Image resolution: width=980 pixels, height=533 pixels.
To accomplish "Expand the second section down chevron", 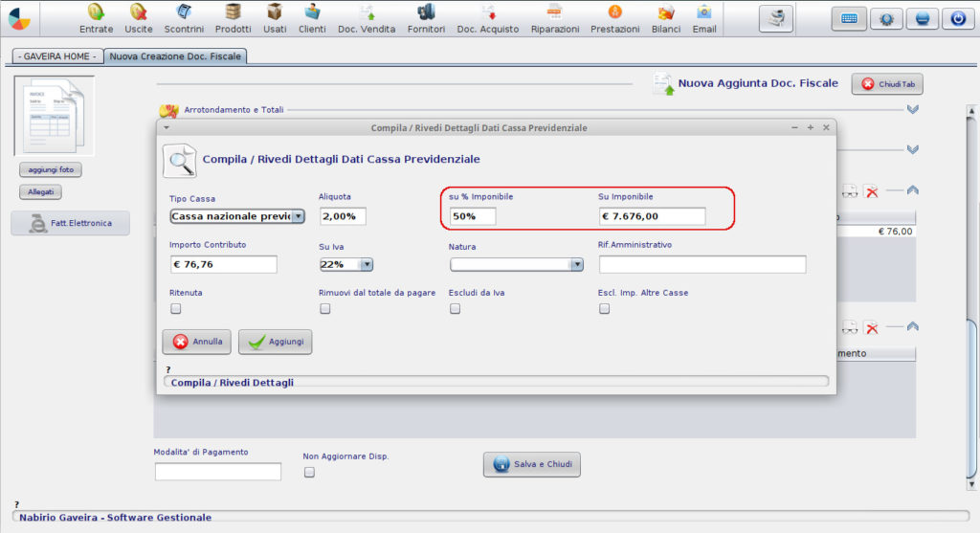I will pyautogui.click(x=912, y=150).
